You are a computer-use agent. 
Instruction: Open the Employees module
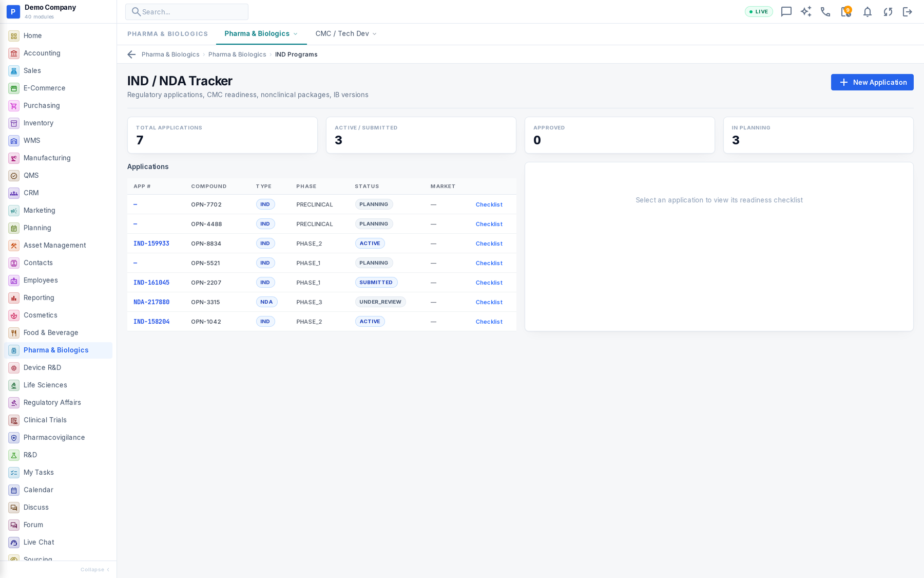[58, 281]
